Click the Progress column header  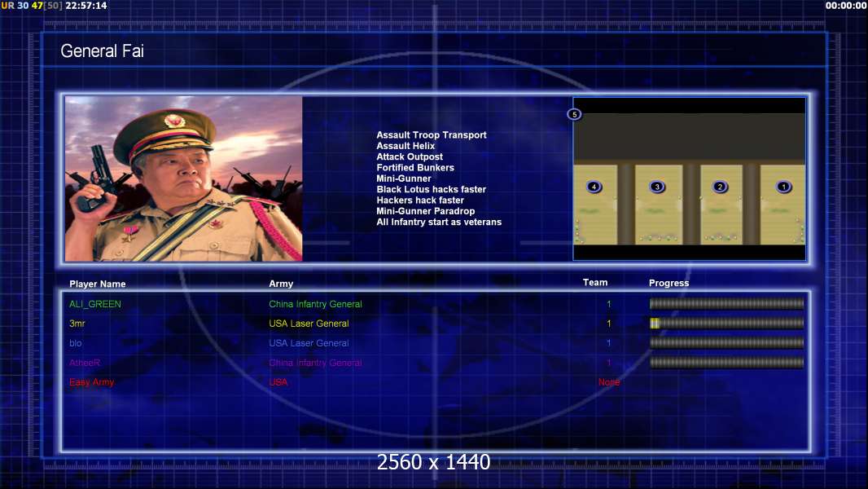click(x=669, y=283)
